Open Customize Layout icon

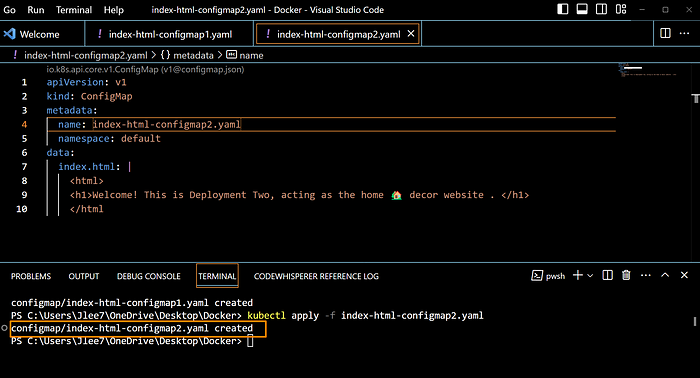tap(621, 9)
